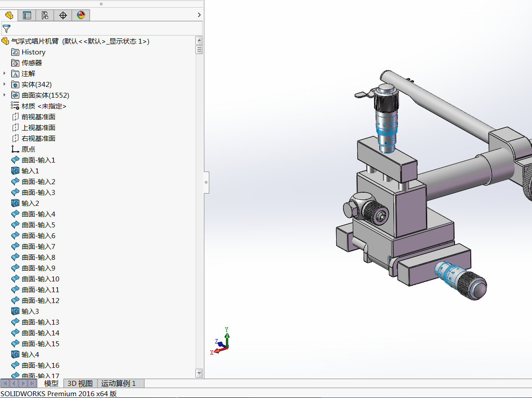The image size is (532, 398).
Task: Jump to last bottom tab arrow
Action: point(32,384)
